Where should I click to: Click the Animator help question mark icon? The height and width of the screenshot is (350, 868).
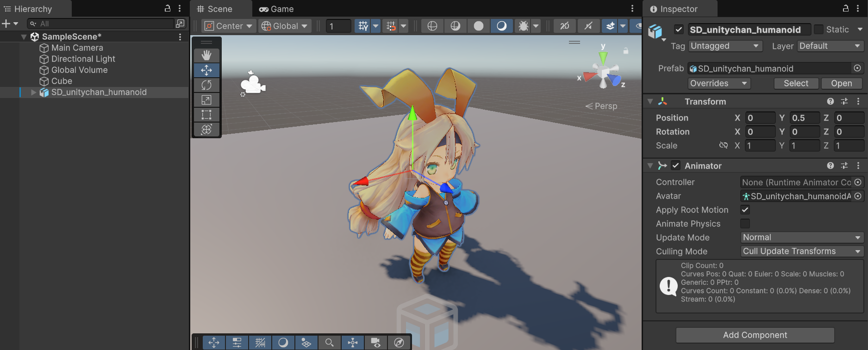pyautogui.click(x=831, y=166)
